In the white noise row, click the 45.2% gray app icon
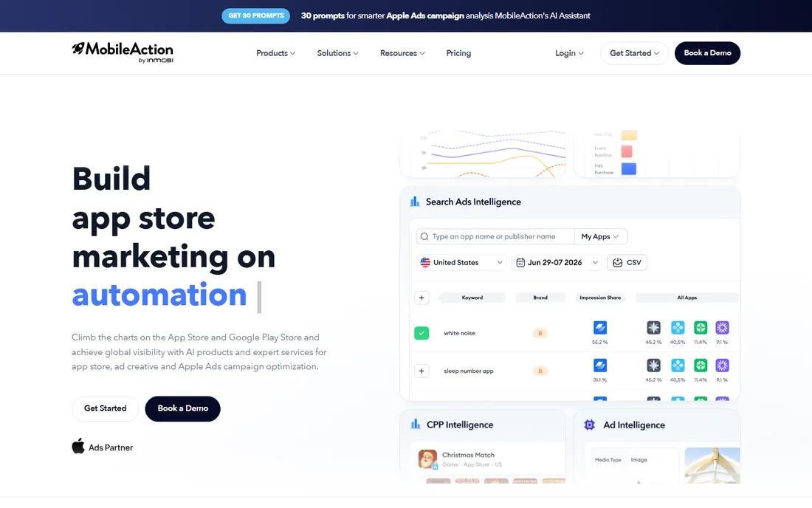This screenshot has height=508, width=812. pyautogui.click(x=653, y=327)
